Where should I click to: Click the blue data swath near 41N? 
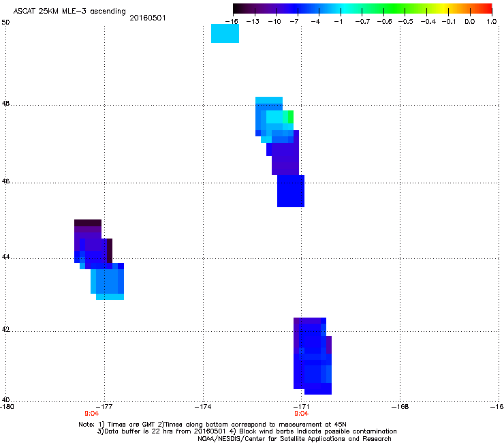tap(313, 356)
